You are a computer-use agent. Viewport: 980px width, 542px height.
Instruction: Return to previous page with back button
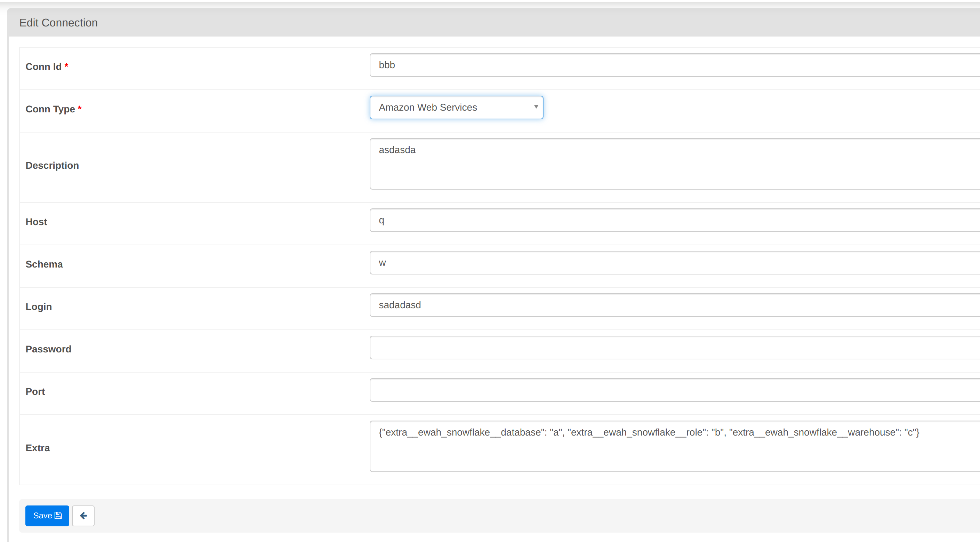[83, 515]
